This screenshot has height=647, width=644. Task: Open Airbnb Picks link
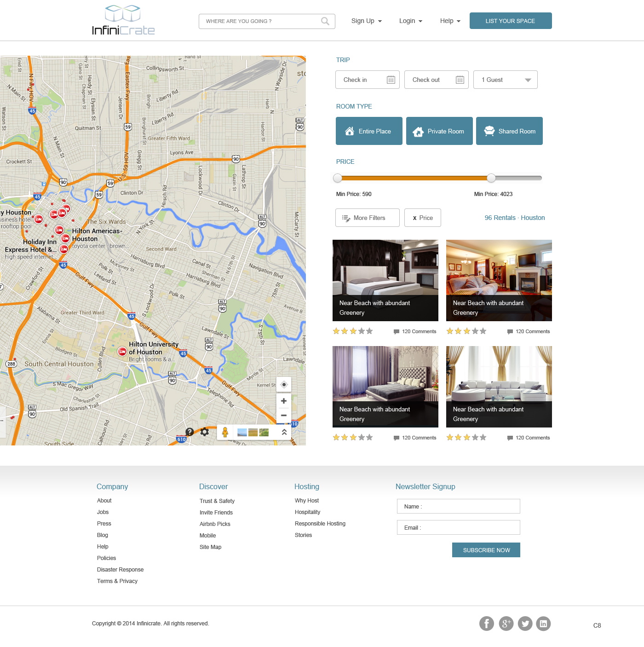click(215, 524)
